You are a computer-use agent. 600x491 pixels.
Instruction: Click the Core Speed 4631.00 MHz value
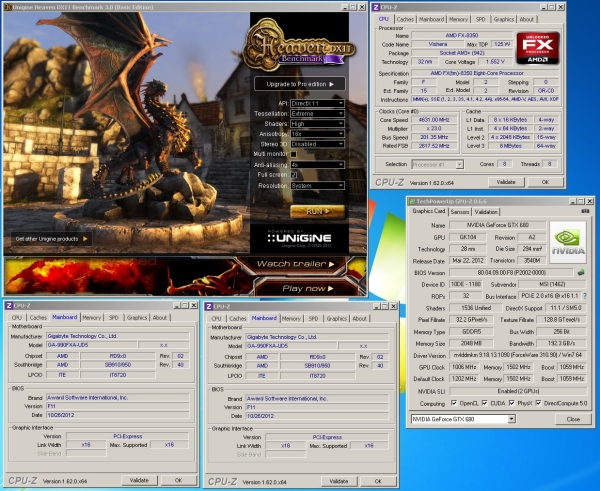tap(435, 120)
